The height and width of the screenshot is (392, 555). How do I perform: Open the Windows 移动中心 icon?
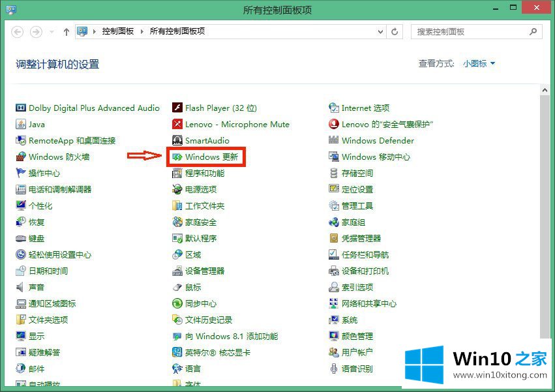(x=333, y=157)
